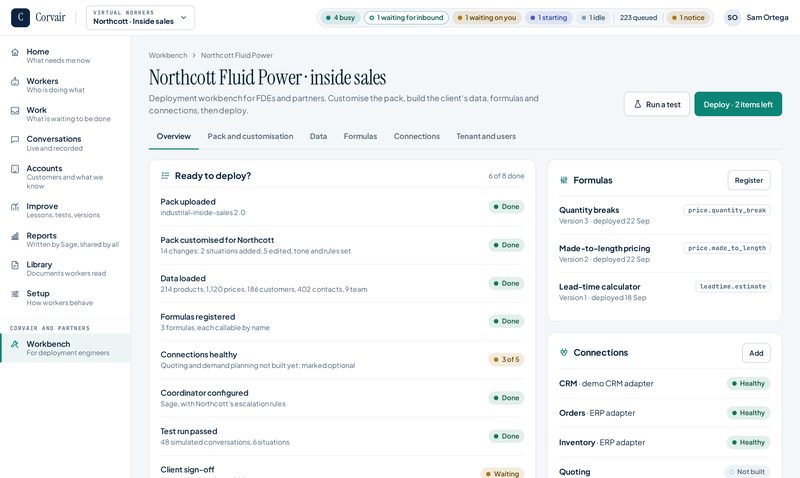Open the Tenant and users tab

pyautogui.click(x=486, y=136)
